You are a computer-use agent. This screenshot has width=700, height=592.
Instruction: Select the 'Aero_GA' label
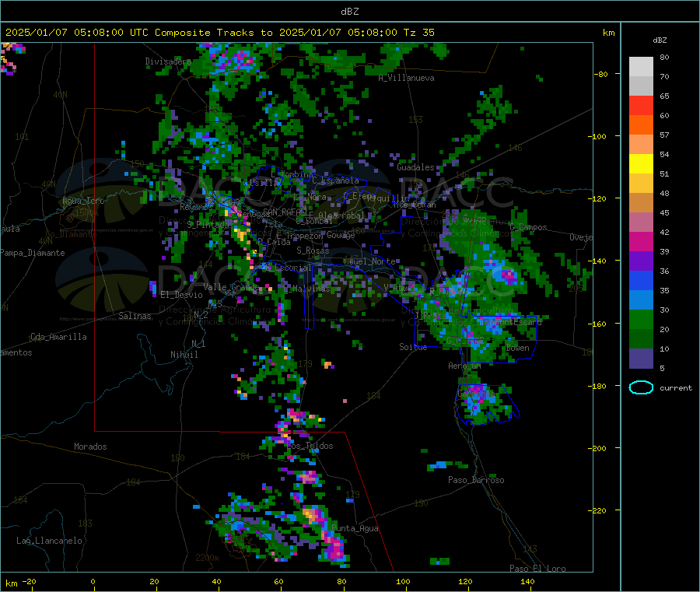(x=464, y=365)
